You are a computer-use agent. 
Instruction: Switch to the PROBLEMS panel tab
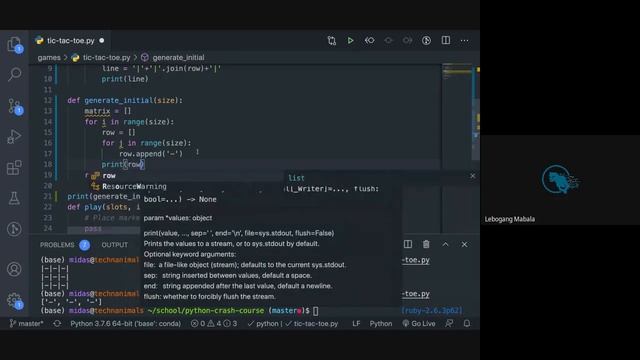tap(57, 245)
